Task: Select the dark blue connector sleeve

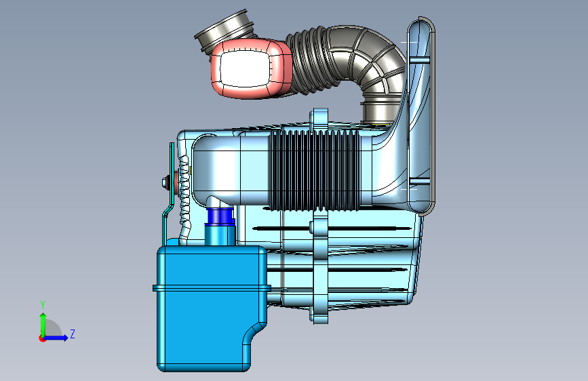Action: click(220, 216)
